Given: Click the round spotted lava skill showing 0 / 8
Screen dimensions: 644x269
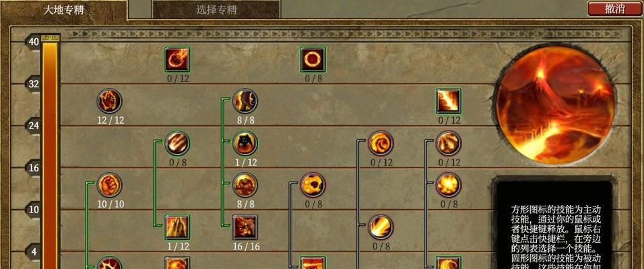Looking at the screenshot, I should [313, 185].
